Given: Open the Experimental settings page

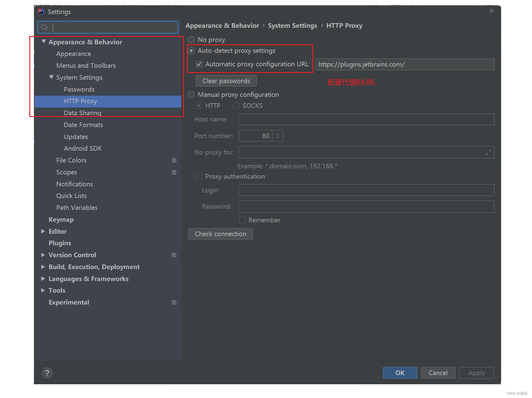Looking at the screenshot, I should tap(69, 302).
